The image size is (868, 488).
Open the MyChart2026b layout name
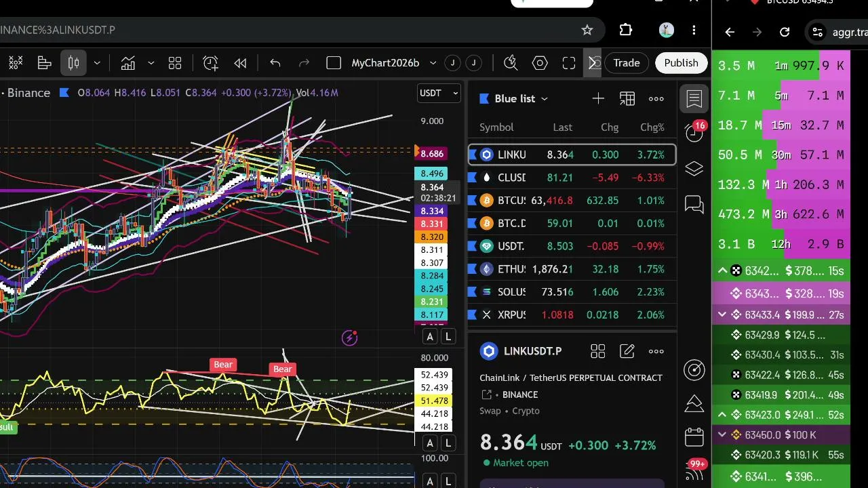pos(385,63)
